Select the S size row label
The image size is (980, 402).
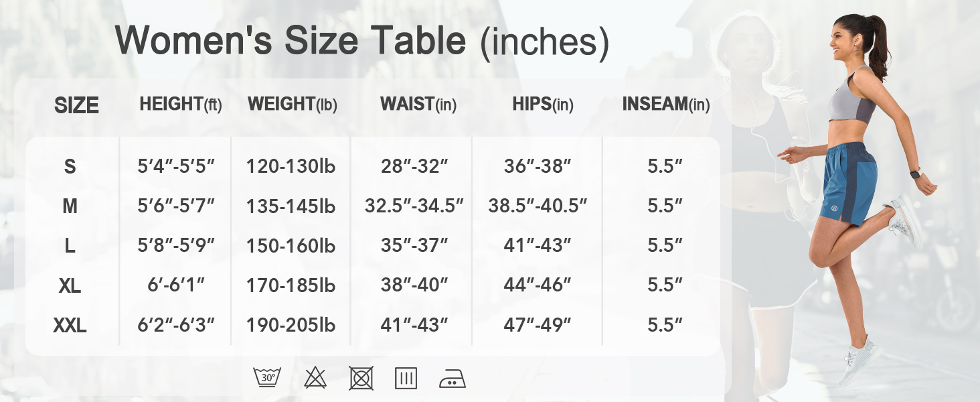click(70, 167)
